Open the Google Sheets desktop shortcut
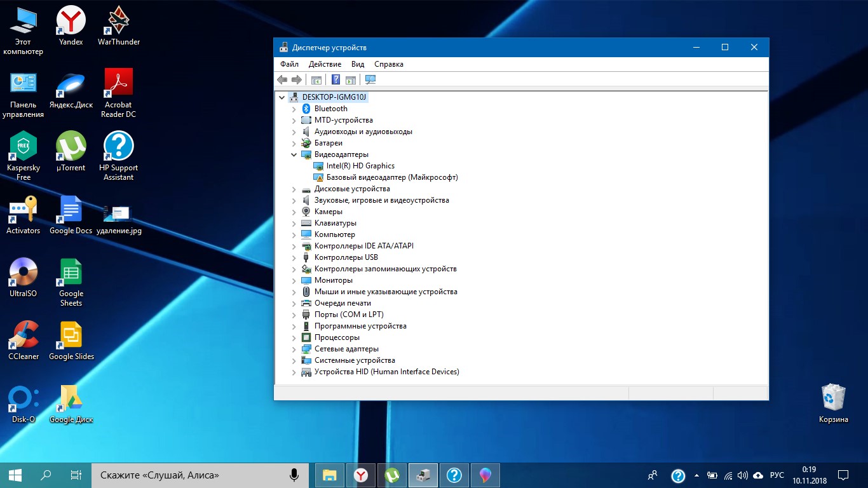Image resolution: width=868 pixels, height=488 pixels. tap(71, 282)
